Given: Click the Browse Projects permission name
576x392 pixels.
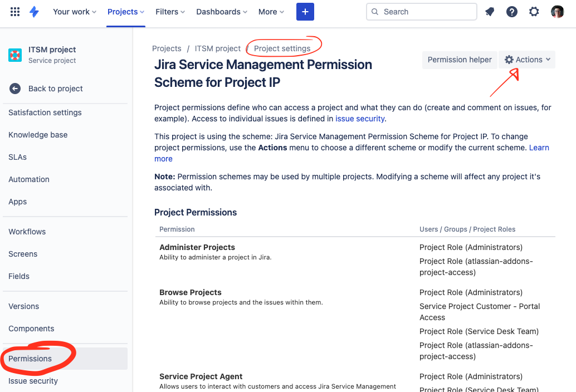Looking at the screenshot, I should pyautogui.click(x=191, y=292).
